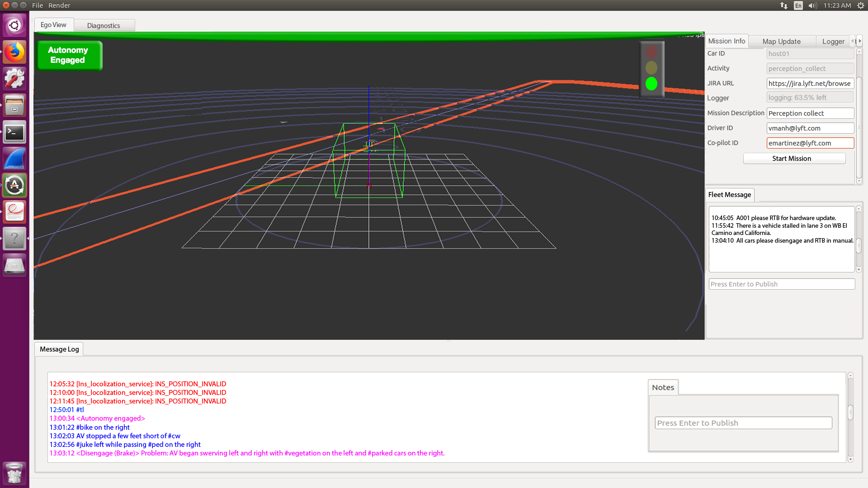Open the Render menu
The width and height of the screenshot is (868, 488).
59,5
